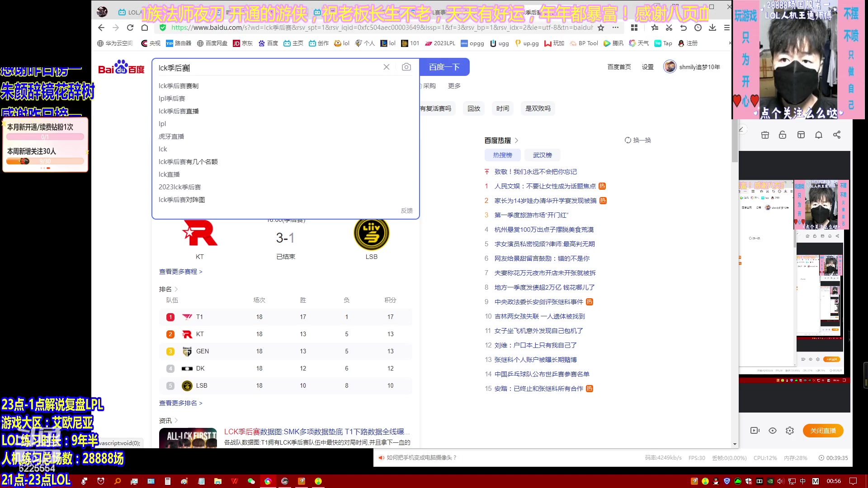Image resolution: width=868 pixels, height=488 pixels.
Task: Select suggestion lck季后赛对阵图
Action: [182, 200]
